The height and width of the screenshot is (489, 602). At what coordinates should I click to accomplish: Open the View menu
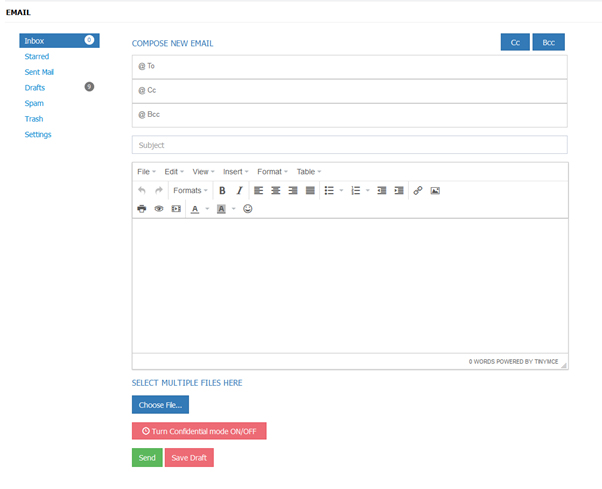[203, 172]
